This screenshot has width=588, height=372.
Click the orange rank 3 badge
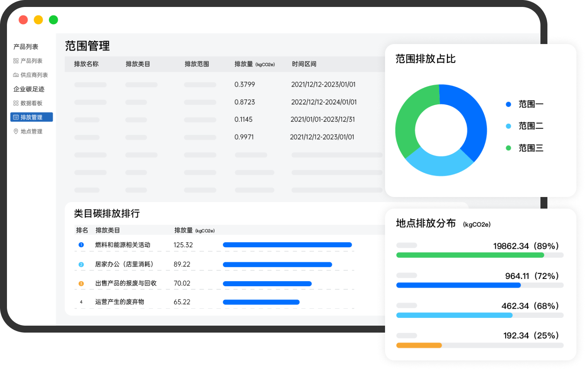[x=81, y=284]
